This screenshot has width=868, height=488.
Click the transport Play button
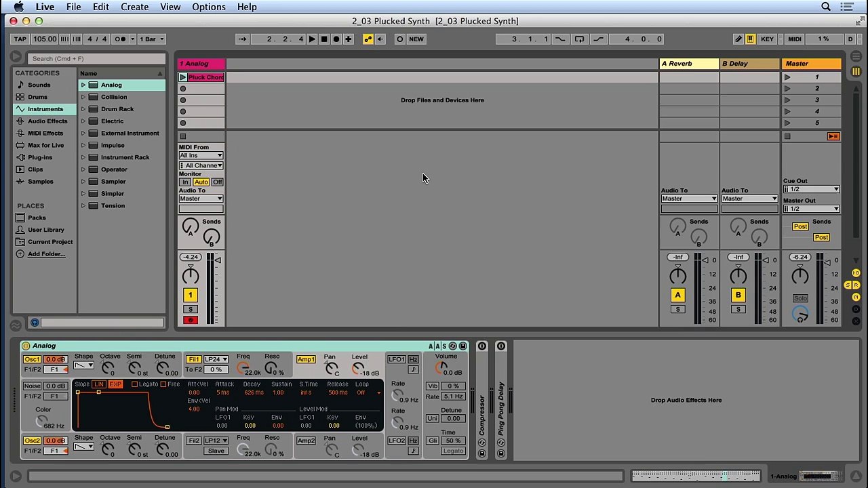pos(312,39)
